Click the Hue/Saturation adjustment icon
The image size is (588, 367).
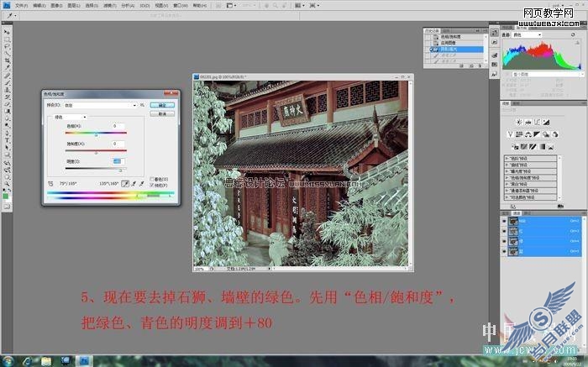(x=519, y=134)
